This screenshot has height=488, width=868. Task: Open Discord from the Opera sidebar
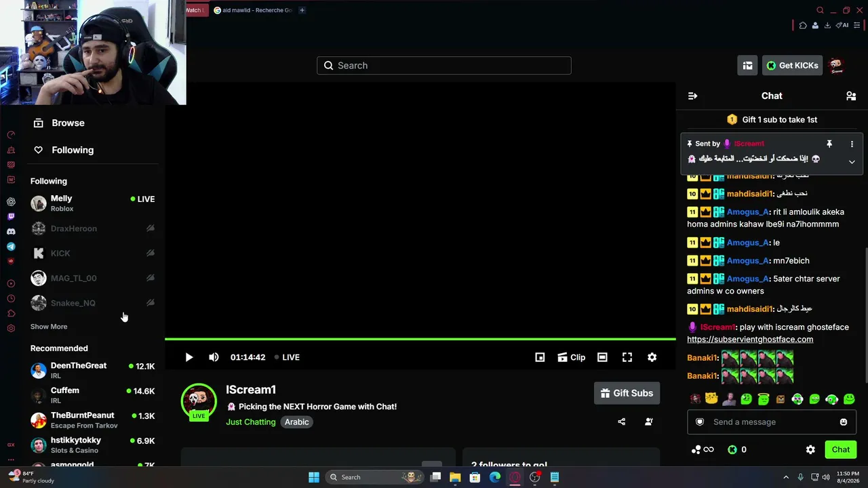pos(11,232)
